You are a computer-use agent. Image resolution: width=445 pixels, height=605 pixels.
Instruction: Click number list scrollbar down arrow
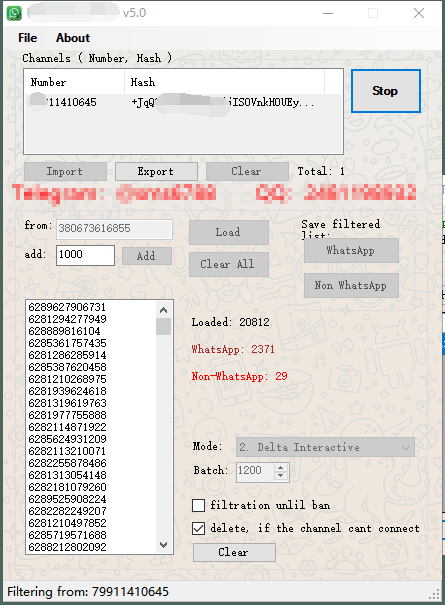tap(164, 545)
